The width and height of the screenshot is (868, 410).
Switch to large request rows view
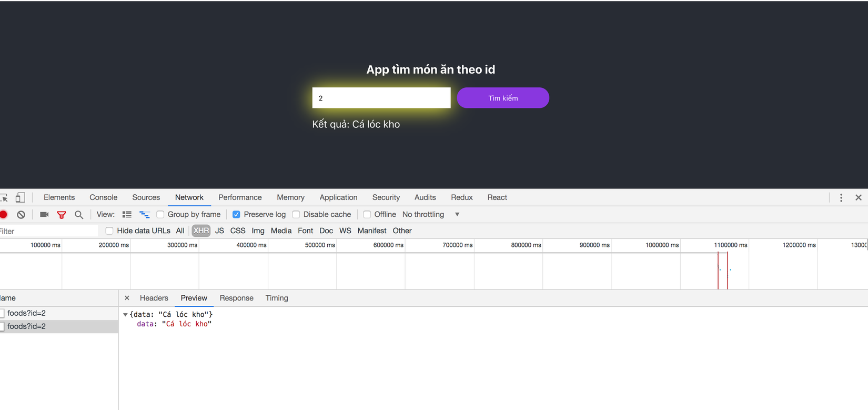pyautogui.click(x=127, y=215)
